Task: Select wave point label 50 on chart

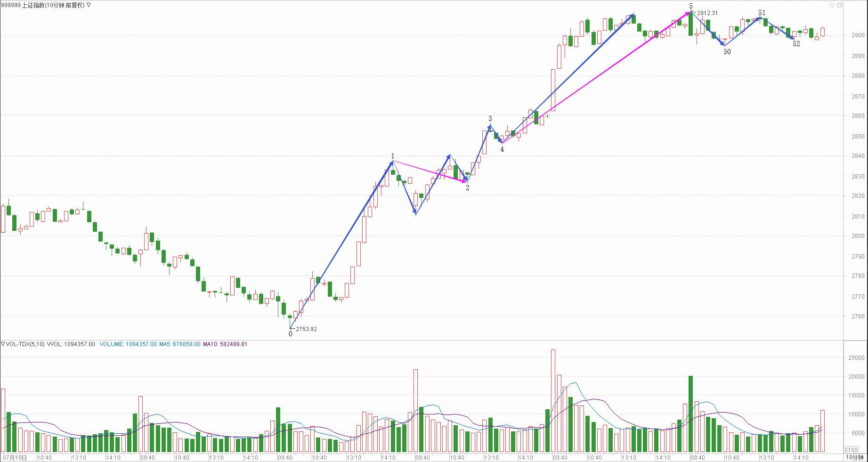Action: coord(727,52)
